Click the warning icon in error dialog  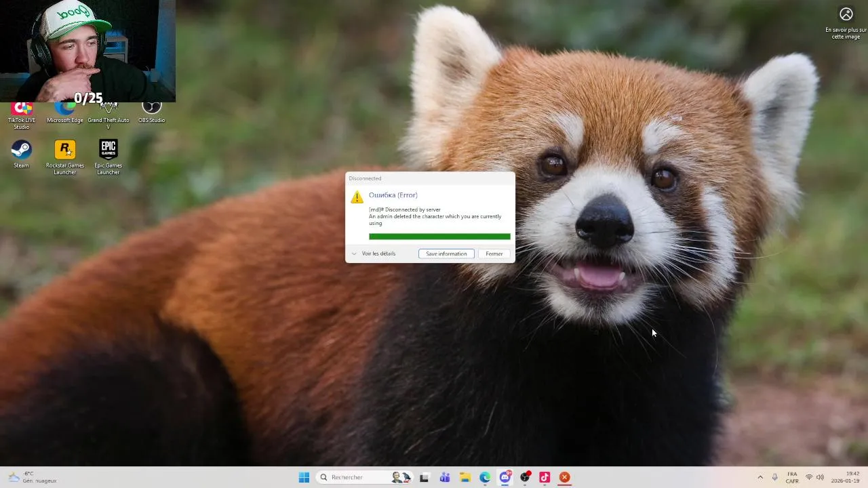click(x=357, y=197)
